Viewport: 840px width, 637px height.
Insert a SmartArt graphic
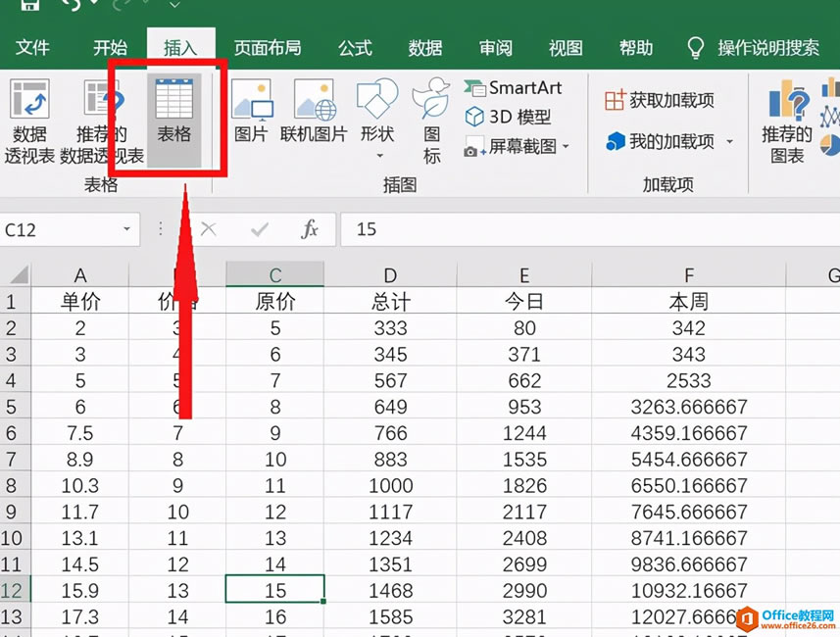514,87
